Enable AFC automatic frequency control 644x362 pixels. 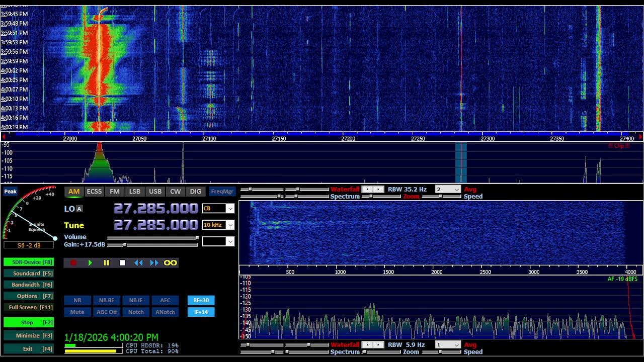(166, 300)
